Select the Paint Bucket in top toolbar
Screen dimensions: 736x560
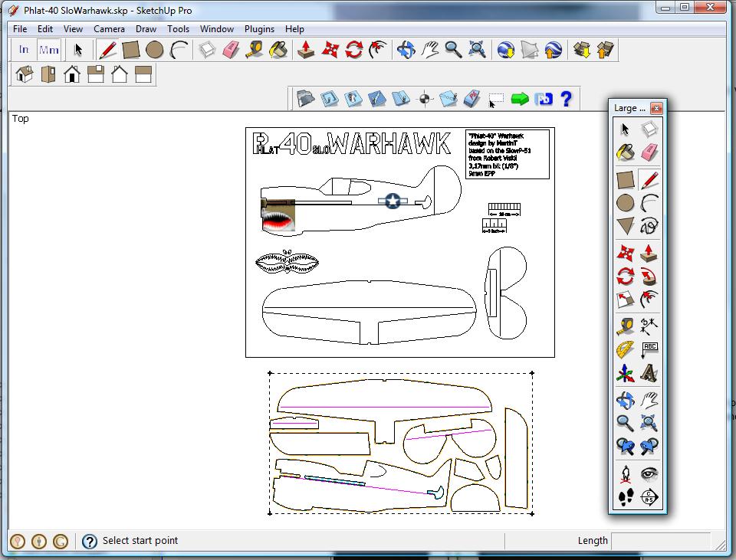279,51
